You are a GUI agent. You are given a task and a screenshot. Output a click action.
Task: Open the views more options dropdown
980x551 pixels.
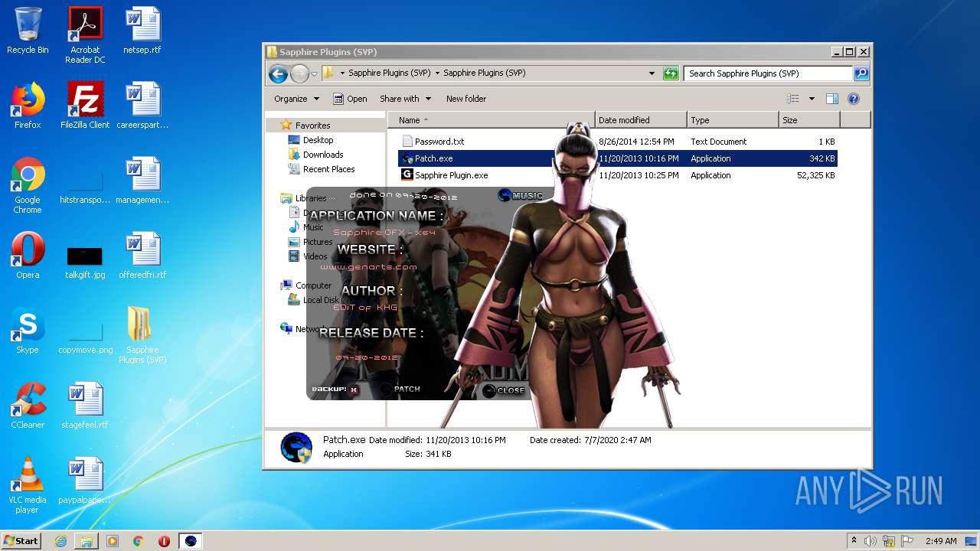coord(812,99)
